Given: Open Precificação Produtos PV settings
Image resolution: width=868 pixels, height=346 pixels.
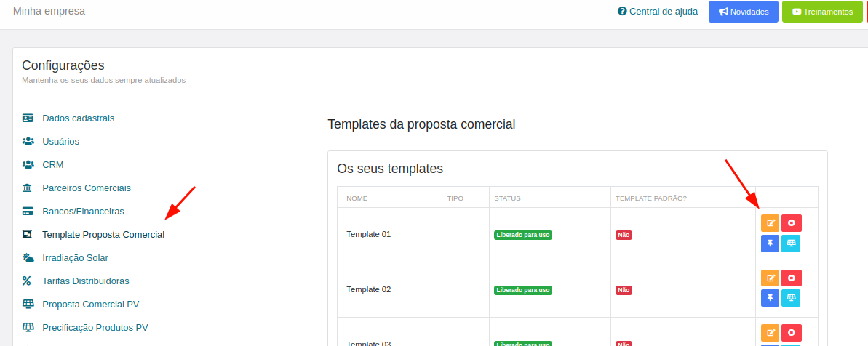Looking at the screenshot, I should [95, 327].
